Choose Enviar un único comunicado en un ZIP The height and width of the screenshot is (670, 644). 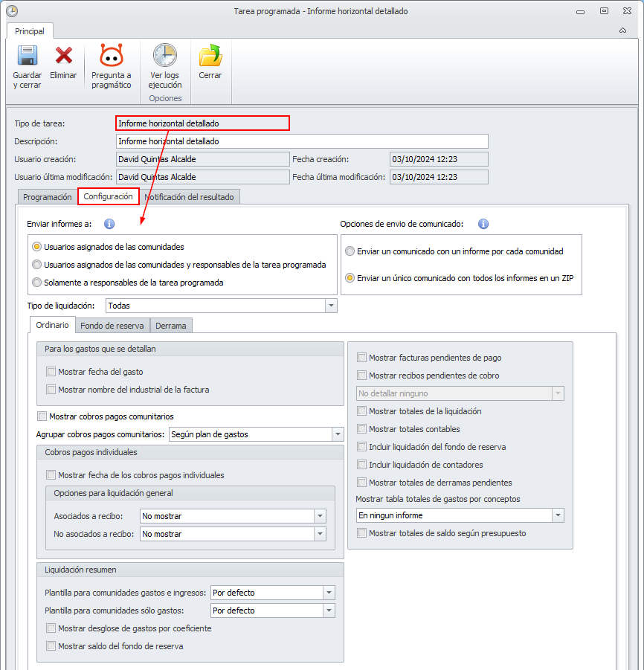tap(350, 278)
